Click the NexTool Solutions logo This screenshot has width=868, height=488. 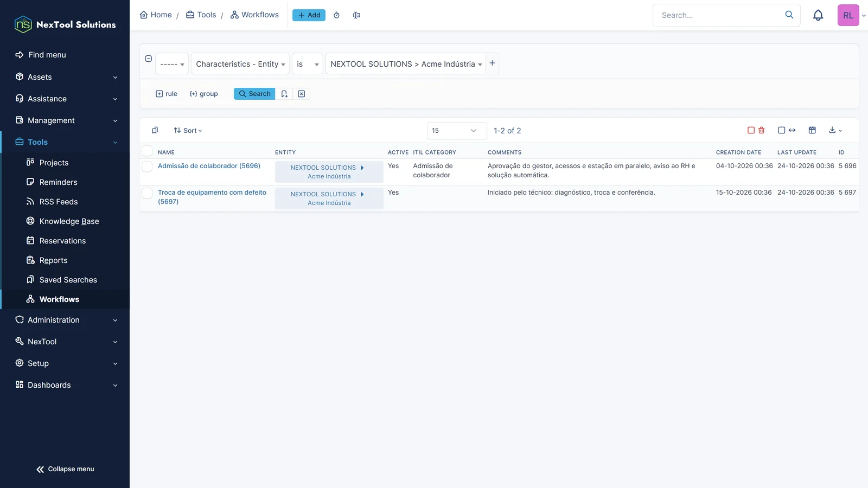[x=65, y=24]
